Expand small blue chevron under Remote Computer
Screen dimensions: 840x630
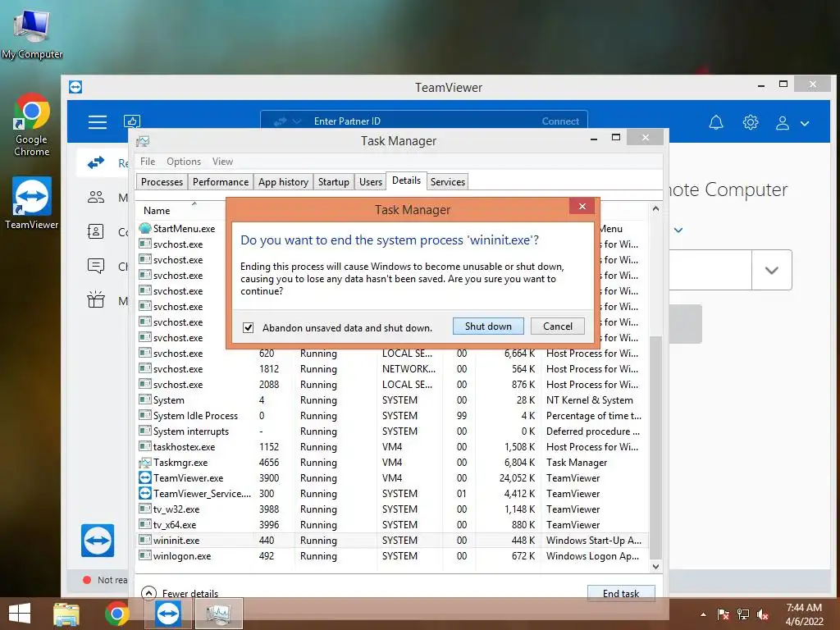(678, 230)
